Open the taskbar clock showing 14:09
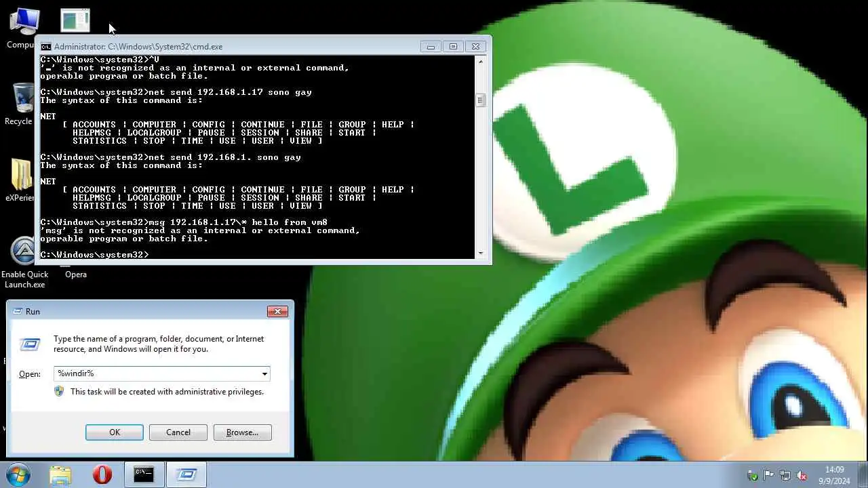The image size is (868, 488). tap(834, 475)
